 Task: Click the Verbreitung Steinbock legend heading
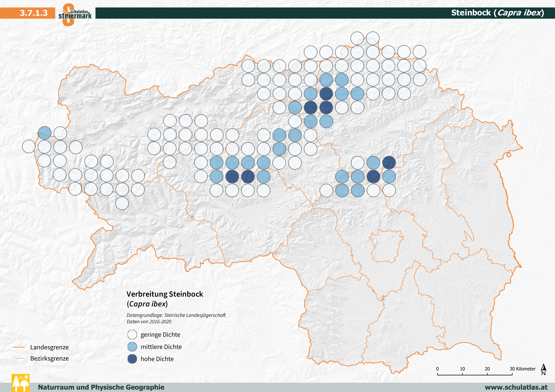(x=165, y=294)
